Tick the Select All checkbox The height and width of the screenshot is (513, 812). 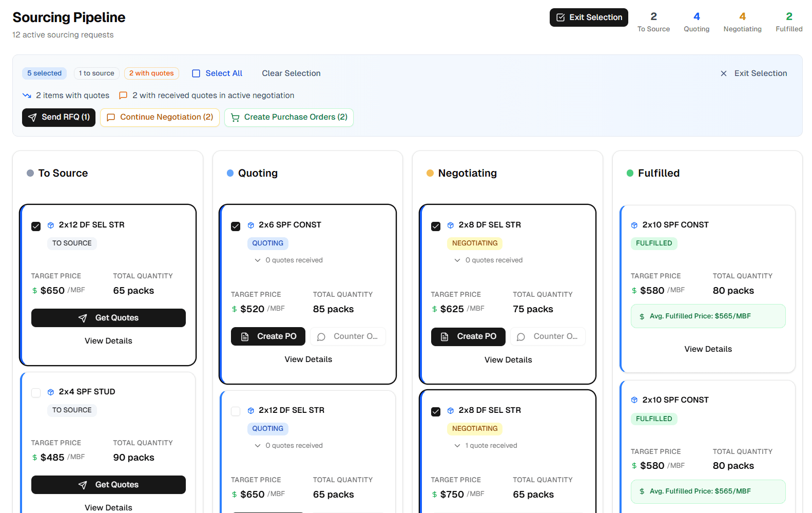tap(196, 73)
